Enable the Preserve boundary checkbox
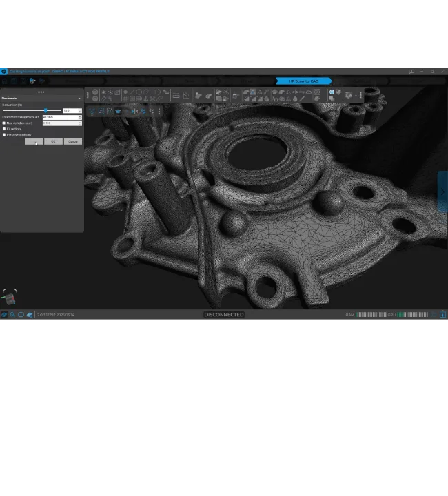This screenshot has width=448, height=496. (4, 135)
